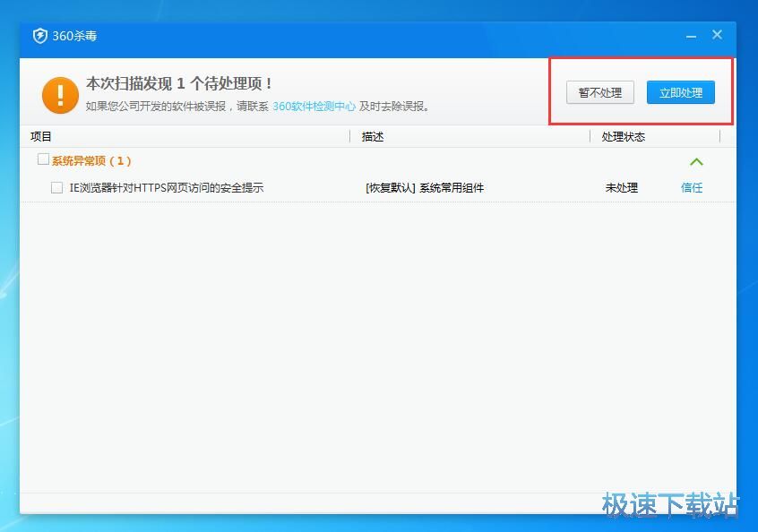The image size is (758, 532).
Task: Minimize the 360杀毒 window
Action: 692,37
